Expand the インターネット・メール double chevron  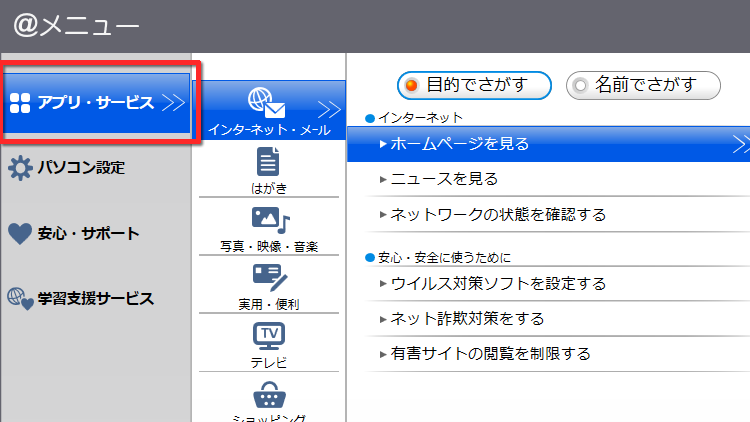point(329,110)
